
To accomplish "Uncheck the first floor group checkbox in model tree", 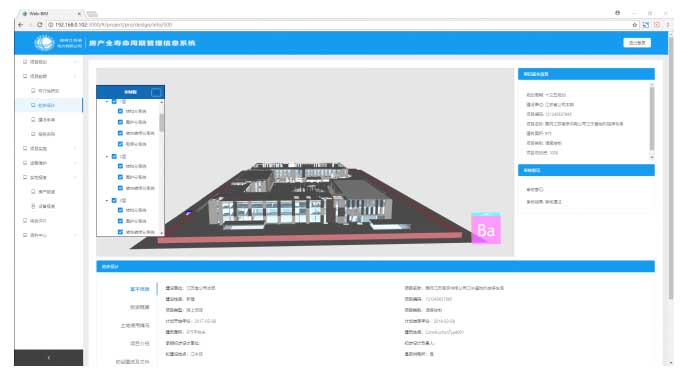I will click(x=114, y=102).
